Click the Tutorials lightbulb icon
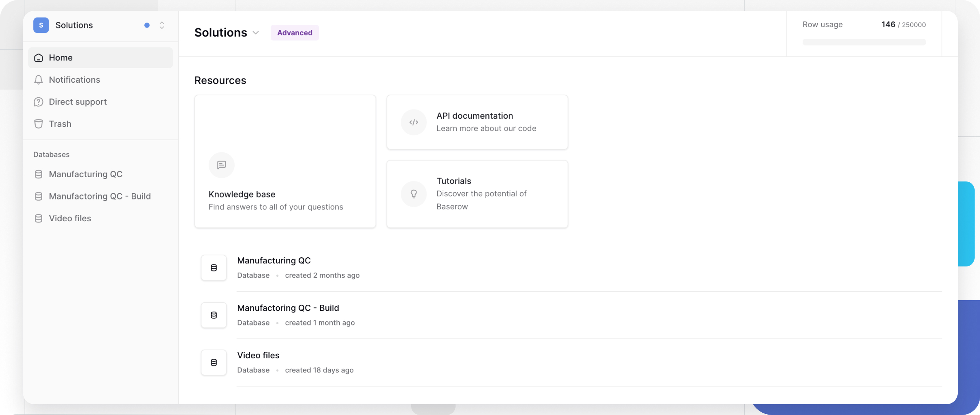The height and width of the screenshot is (415, 980). 413,194
